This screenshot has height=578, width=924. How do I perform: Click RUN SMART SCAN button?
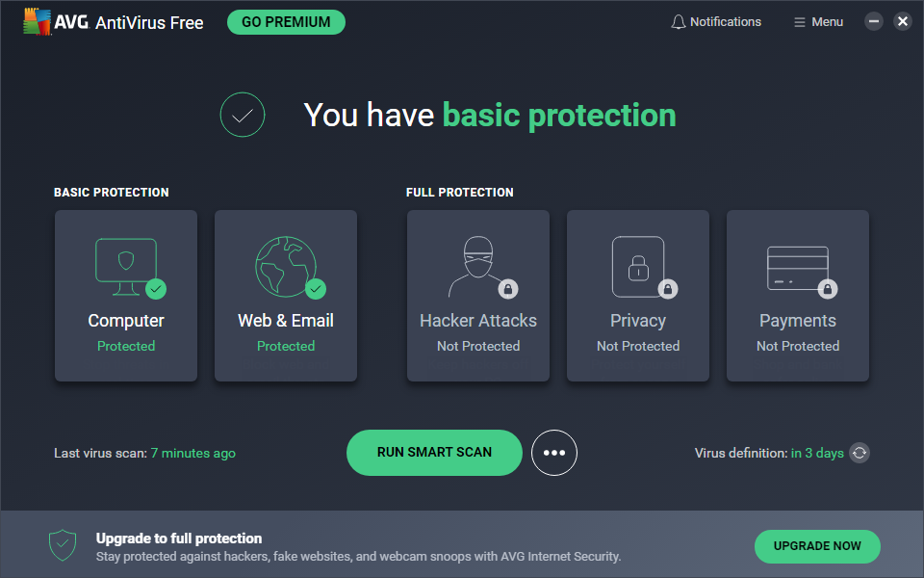[x=434, y=453]
